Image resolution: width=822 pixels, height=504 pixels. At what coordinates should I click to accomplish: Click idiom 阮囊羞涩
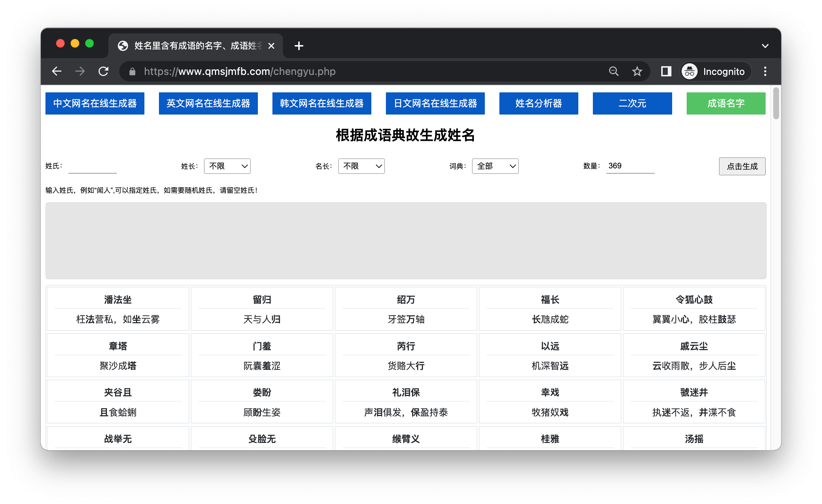pos(262,366)
